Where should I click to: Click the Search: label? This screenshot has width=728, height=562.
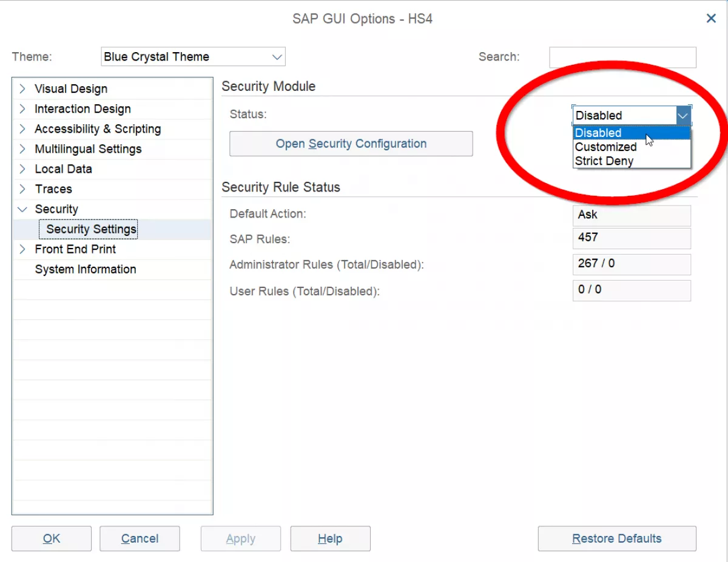pyautogui.click(x=499, y=57)
